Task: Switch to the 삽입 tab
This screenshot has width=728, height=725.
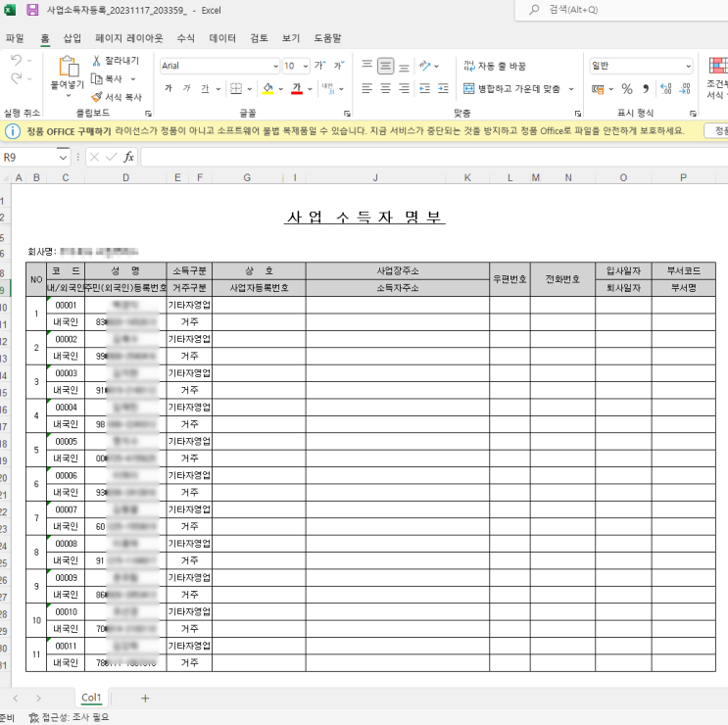Action: pyautogui.click(x=73, y=38)
